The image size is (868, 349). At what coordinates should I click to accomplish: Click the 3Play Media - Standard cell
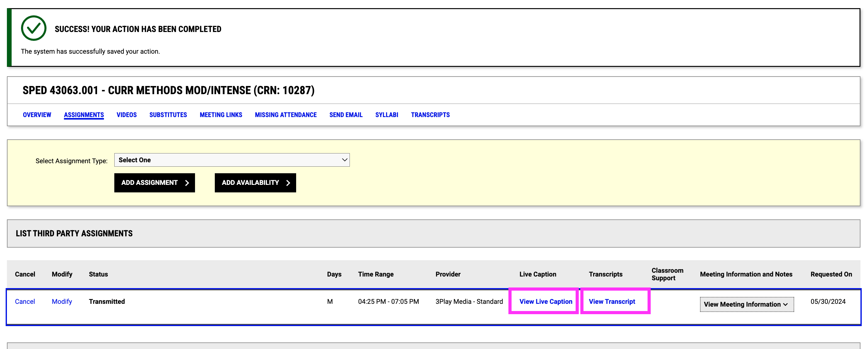(469, 302)
